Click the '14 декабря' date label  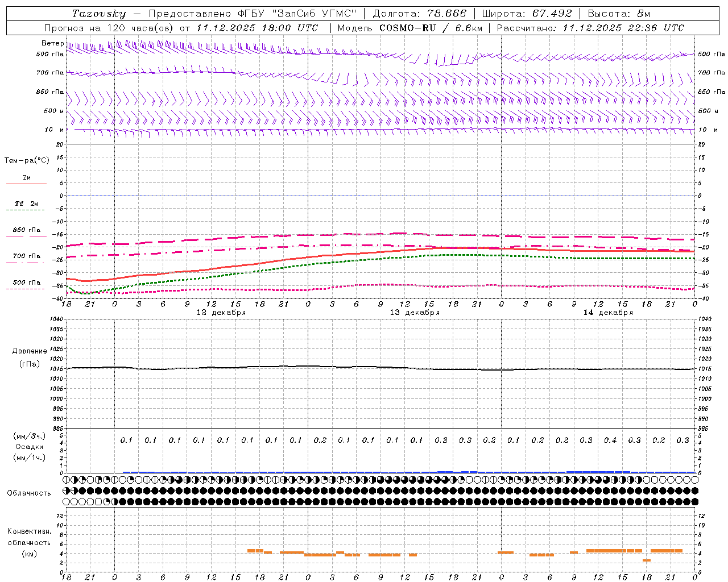(x=608, y=313)
